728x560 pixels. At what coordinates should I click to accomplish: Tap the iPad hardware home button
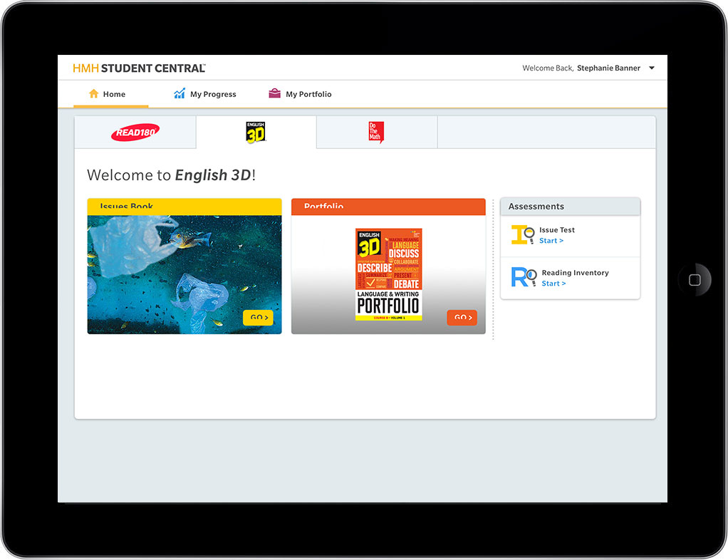pos(695,280)
